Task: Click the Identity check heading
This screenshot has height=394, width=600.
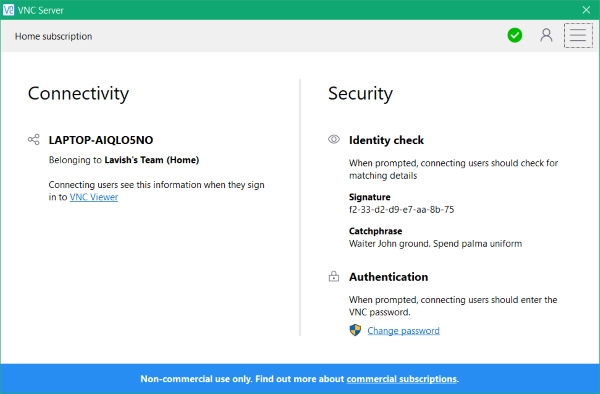Action: [386, 140]
